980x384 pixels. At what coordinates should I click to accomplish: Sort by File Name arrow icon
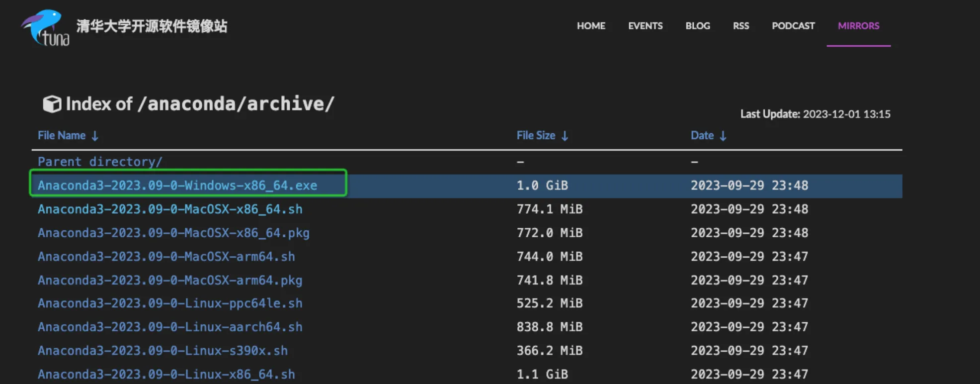point(95,136)
